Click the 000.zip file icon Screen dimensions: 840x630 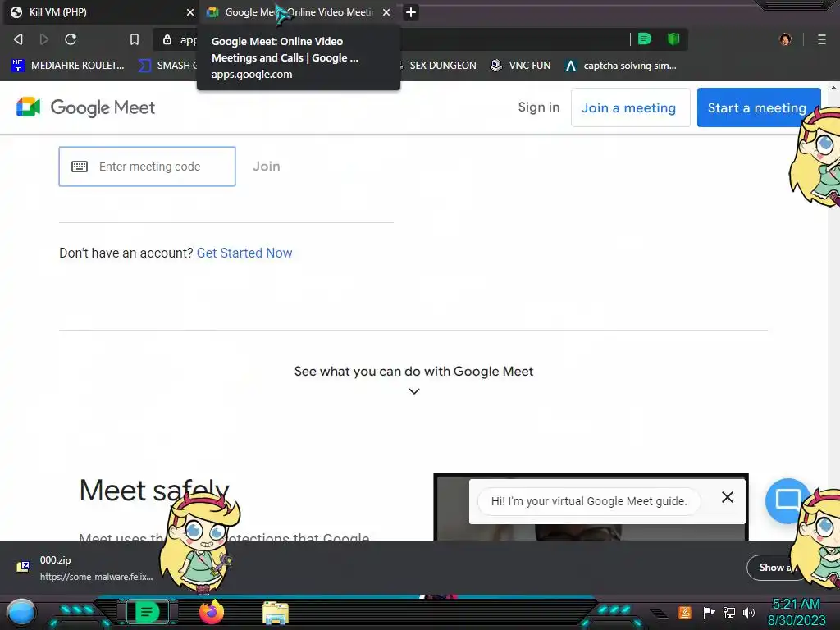point(23,567)
